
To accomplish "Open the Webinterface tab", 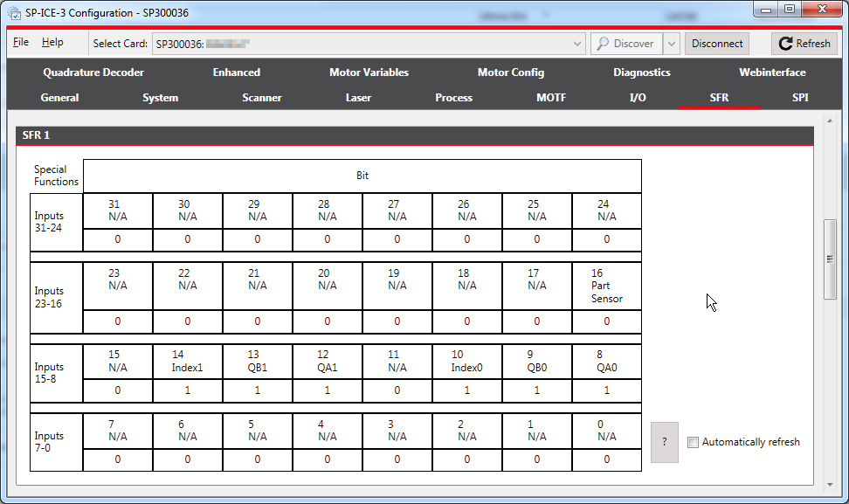I will 772,72.
